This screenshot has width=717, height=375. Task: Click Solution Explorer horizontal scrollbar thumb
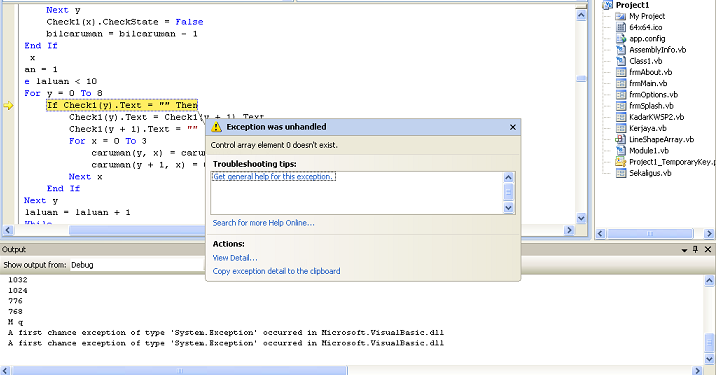pos(650,234)
